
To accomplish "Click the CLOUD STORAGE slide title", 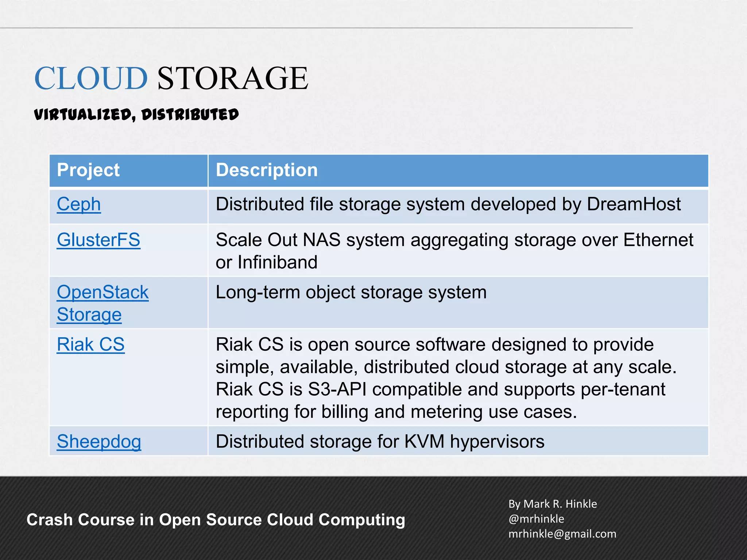I will point(171,78).
